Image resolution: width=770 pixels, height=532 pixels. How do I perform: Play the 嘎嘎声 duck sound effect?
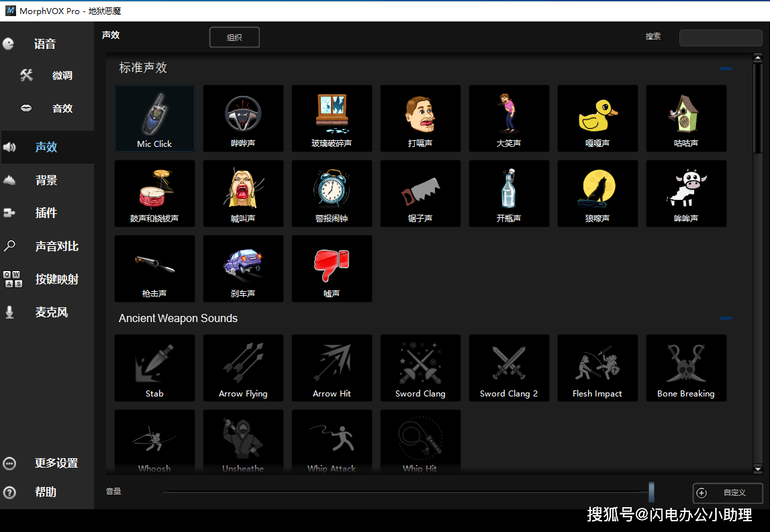click(x=597, y=118)
